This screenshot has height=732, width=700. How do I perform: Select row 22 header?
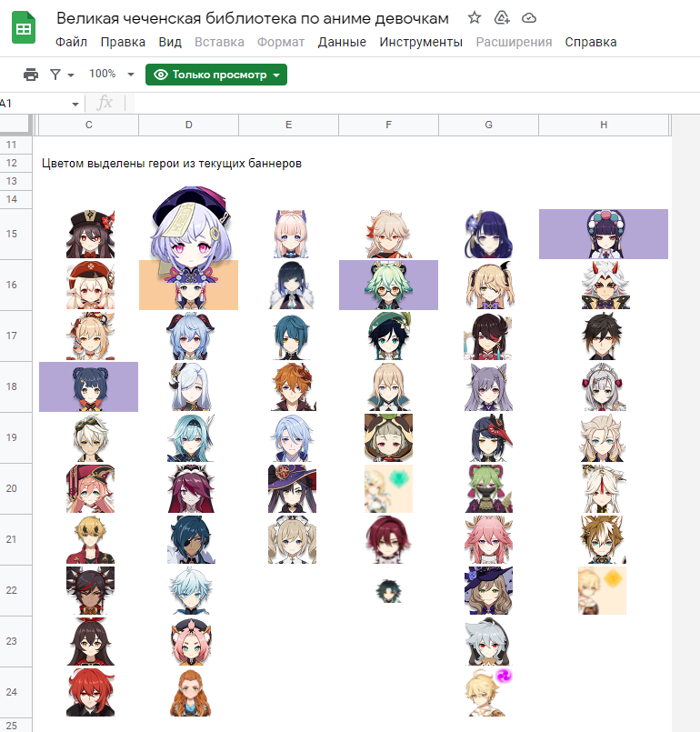[15, 590]
